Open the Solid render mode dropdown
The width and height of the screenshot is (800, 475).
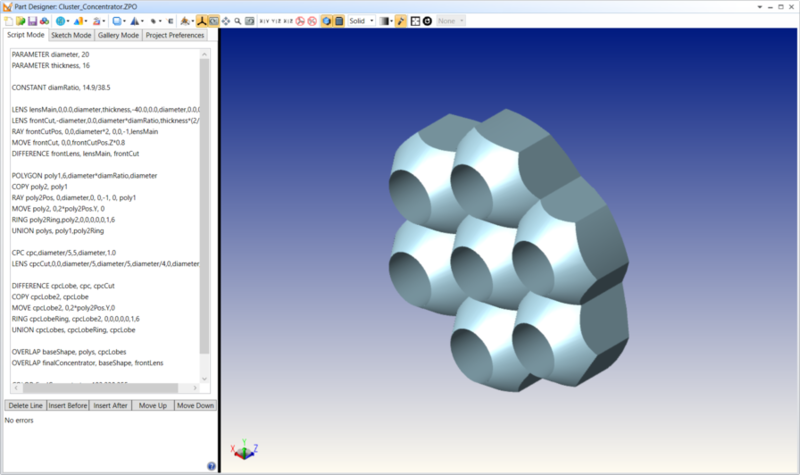358,20
